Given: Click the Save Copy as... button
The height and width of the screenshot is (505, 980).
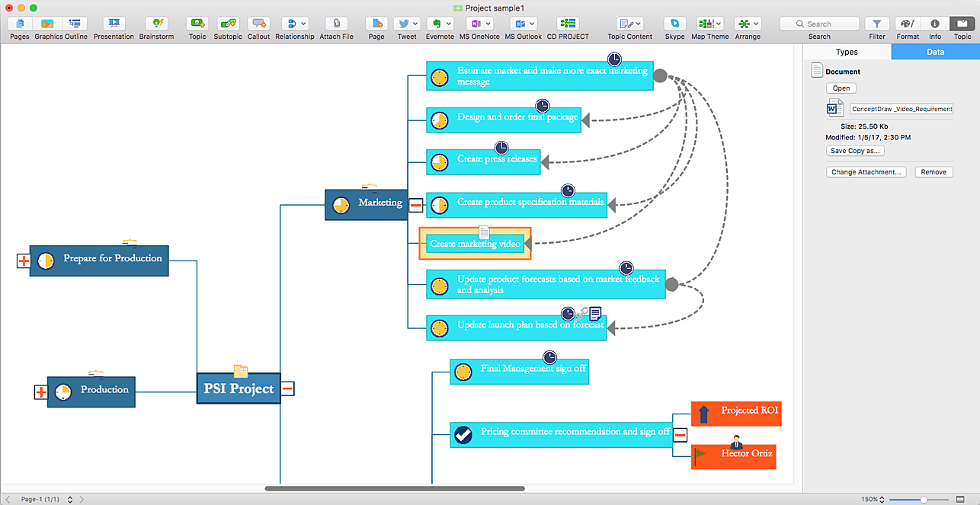Looking at the screenshot, I should click(x=855, y=151).
